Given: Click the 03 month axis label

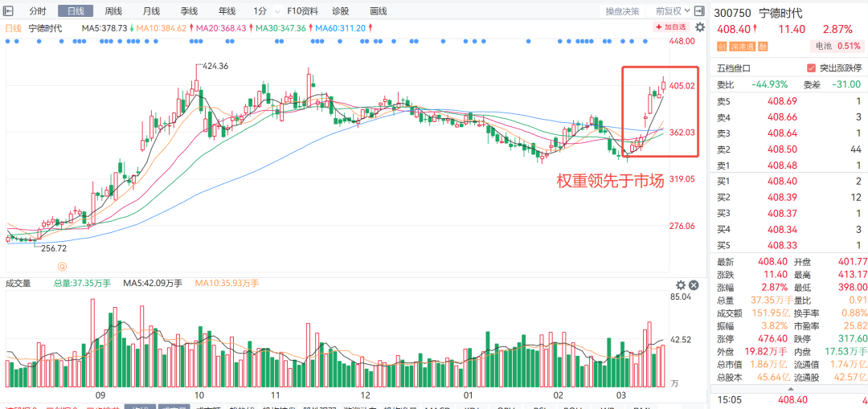Looking at the screenshot, I should point(621,395).
